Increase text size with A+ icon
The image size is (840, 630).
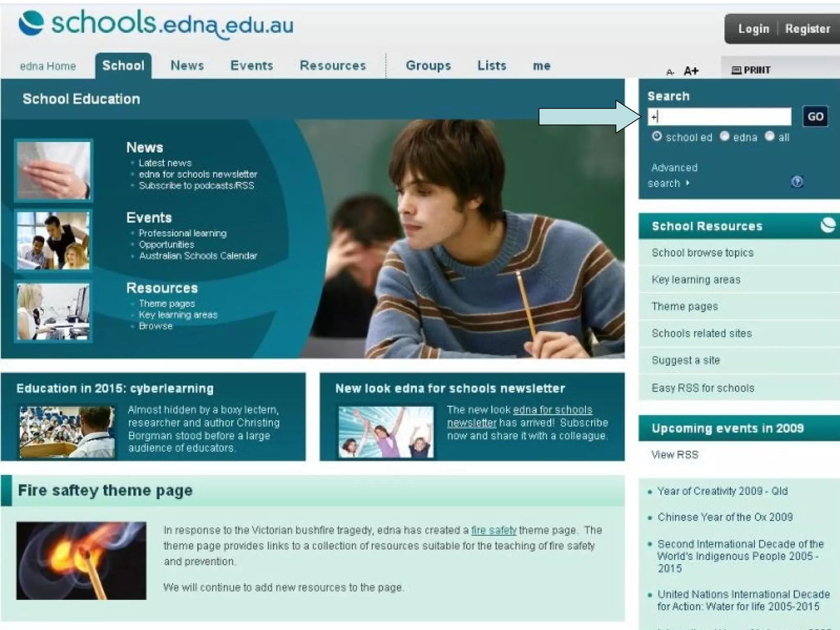click(691, 71)
